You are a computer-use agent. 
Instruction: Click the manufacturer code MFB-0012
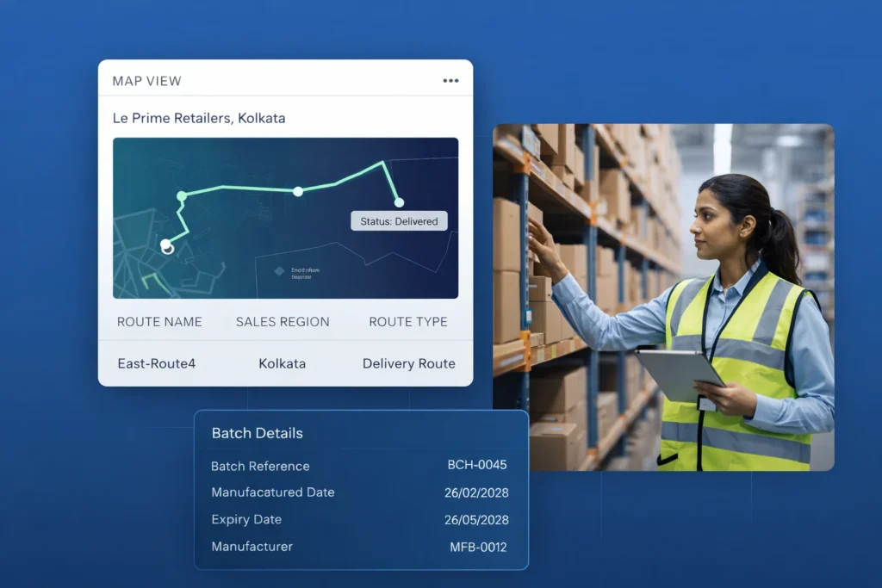tap(478, 547)
